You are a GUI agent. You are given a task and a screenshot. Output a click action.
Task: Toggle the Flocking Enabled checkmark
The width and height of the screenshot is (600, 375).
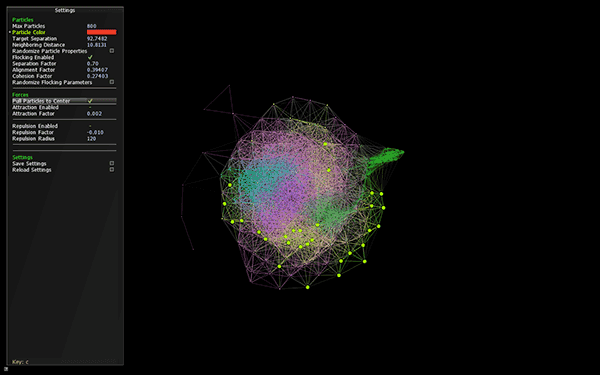[x=90, y=57]
